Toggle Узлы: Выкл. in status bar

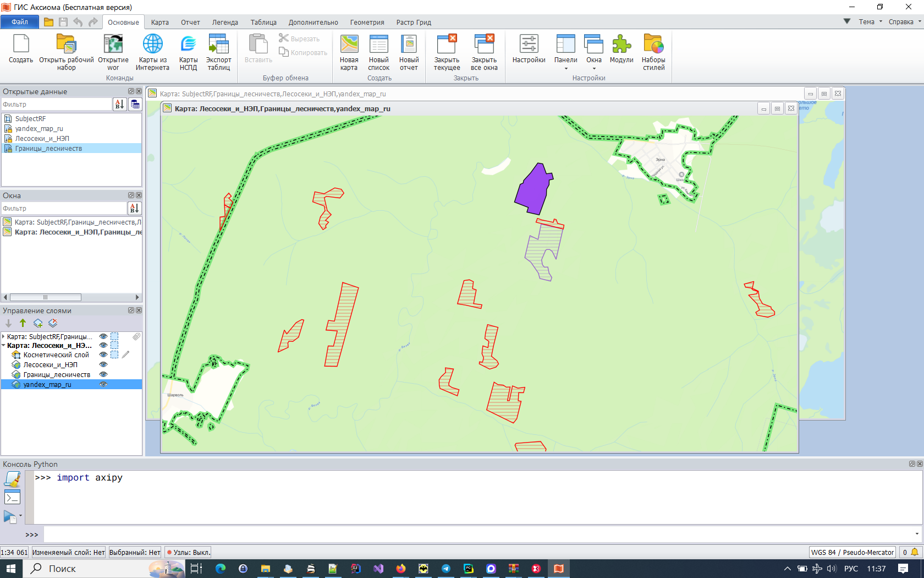(x=188, y=552)
